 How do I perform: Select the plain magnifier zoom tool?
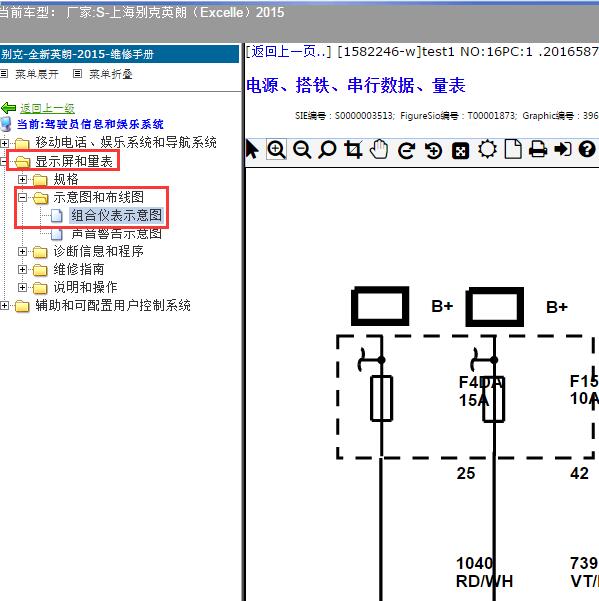coord(327,149)
